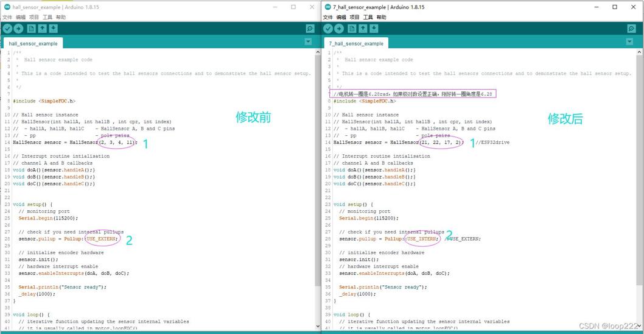644x334 pixels.
Task: Open 工具 menu in left window
Action: (x=47, y=17)
